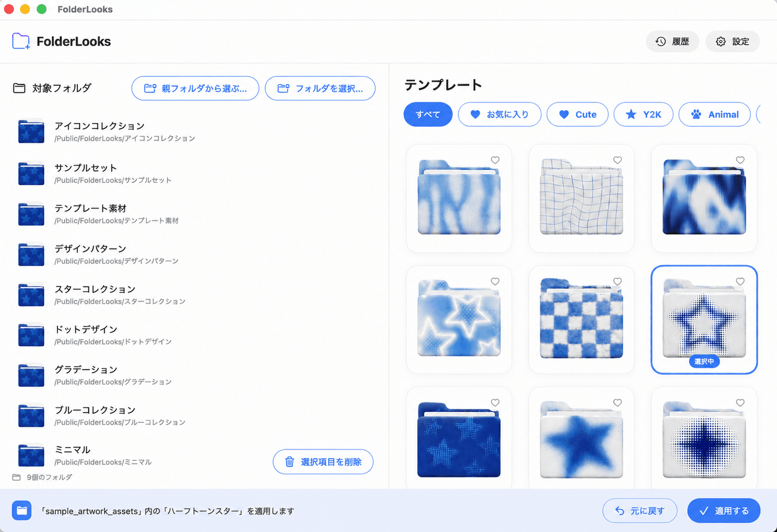Click the テンプレート section heading
This screenshot has width=777, height=532.
click(443, 85)
